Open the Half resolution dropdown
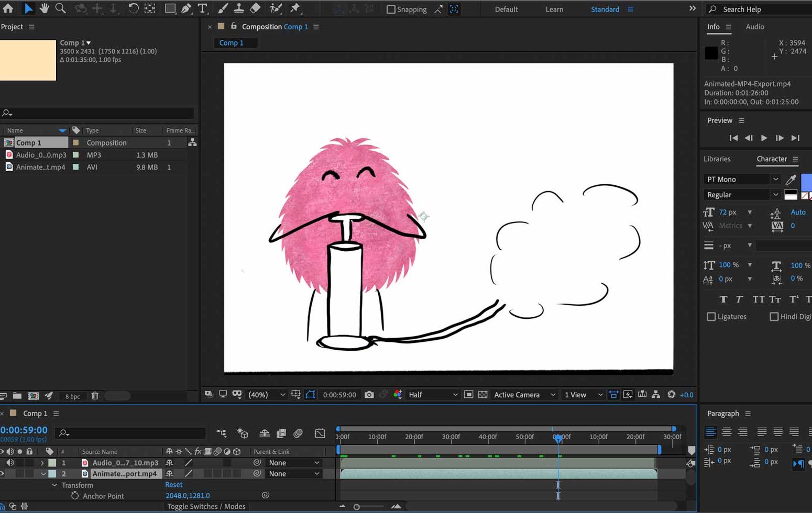This screenshot has height=513, width=812. click(x=433, y=395)
